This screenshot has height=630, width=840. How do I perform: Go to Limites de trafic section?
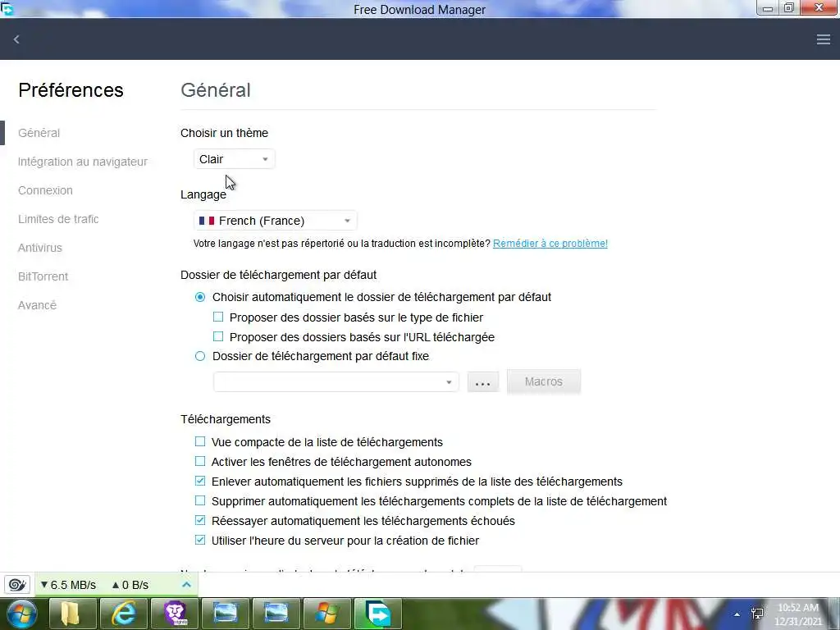pos(58,219)
